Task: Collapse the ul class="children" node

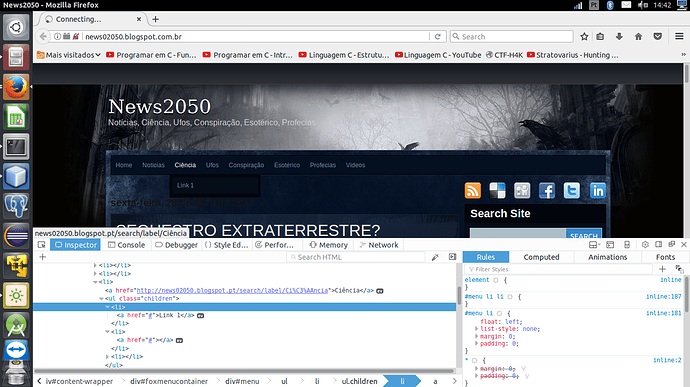Action: pos(102,299)
